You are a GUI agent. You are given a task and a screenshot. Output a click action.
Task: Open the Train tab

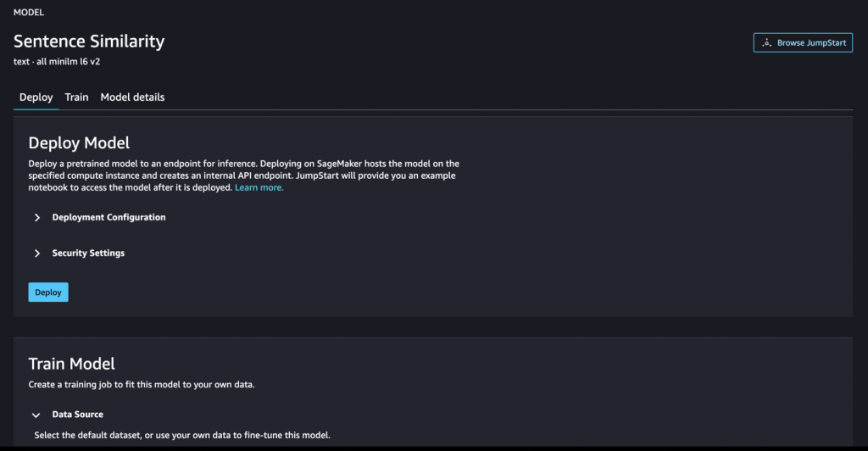(76, 97)
